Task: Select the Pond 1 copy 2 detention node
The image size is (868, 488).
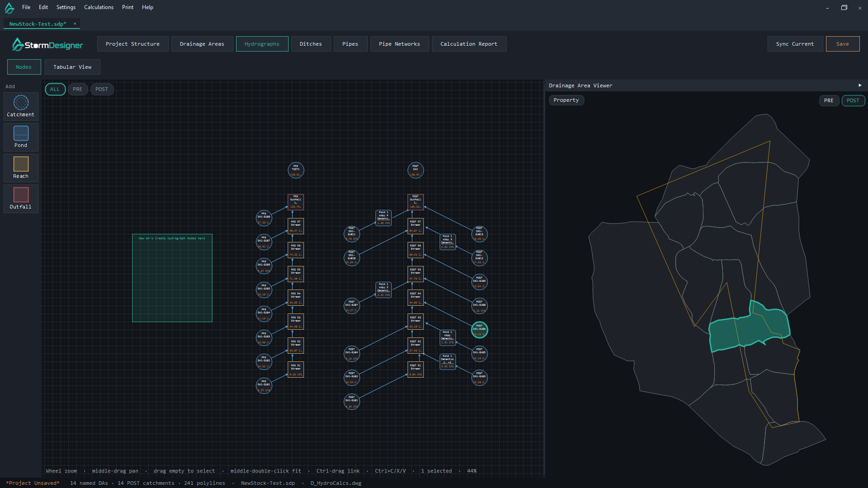Action: click(384, 290)
